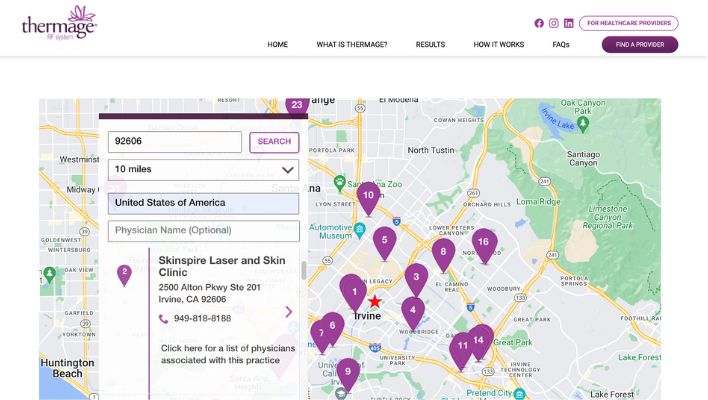Open the Thermage Instagram icon
The width and height of the screenshot is (708, 400).
[x=554, y=23]
